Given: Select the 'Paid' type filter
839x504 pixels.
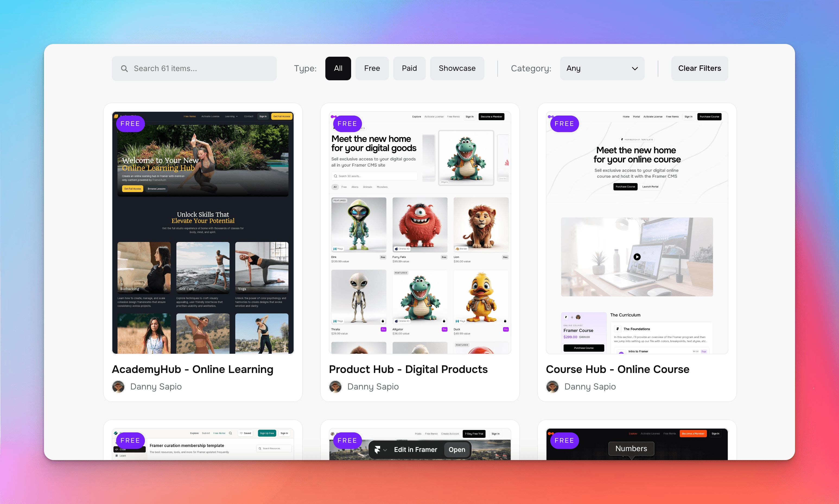Looking at the screenshot, I should click(x=409, y=68).
